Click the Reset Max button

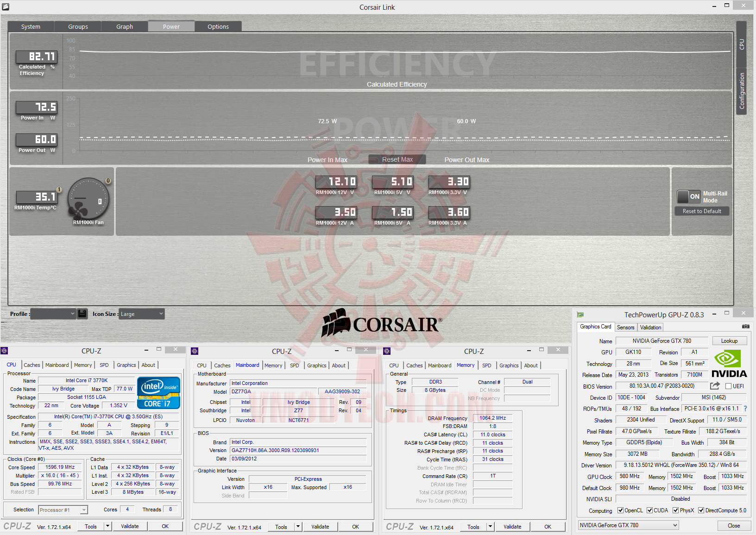coord(397,159)
